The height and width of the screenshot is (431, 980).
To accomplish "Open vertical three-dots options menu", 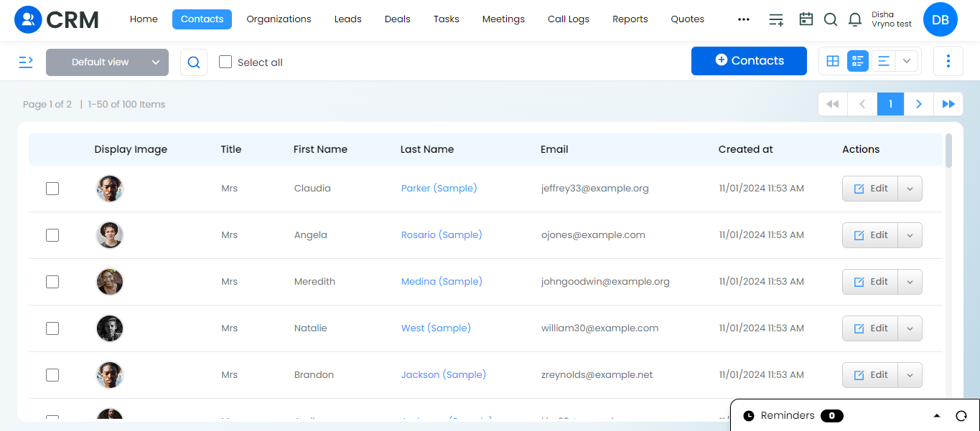I will pyautogui.click(x=948, y=61).
